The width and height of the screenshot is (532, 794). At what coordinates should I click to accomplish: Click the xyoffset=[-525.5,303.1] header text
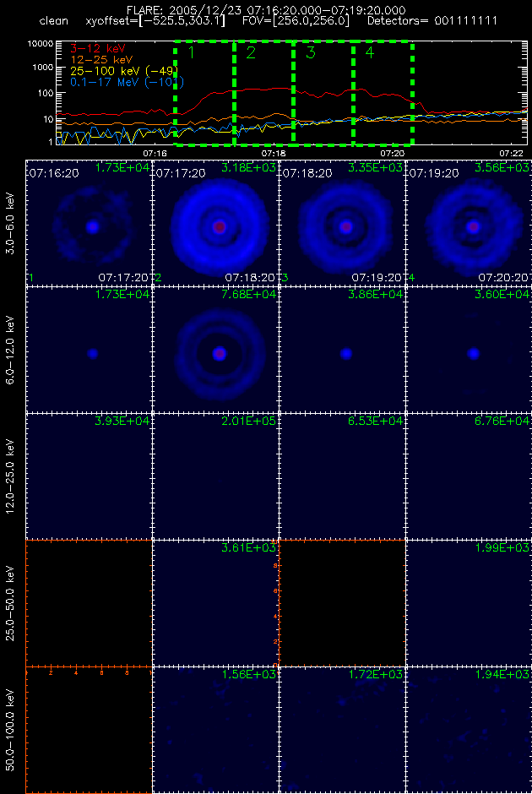click(156, 21)
